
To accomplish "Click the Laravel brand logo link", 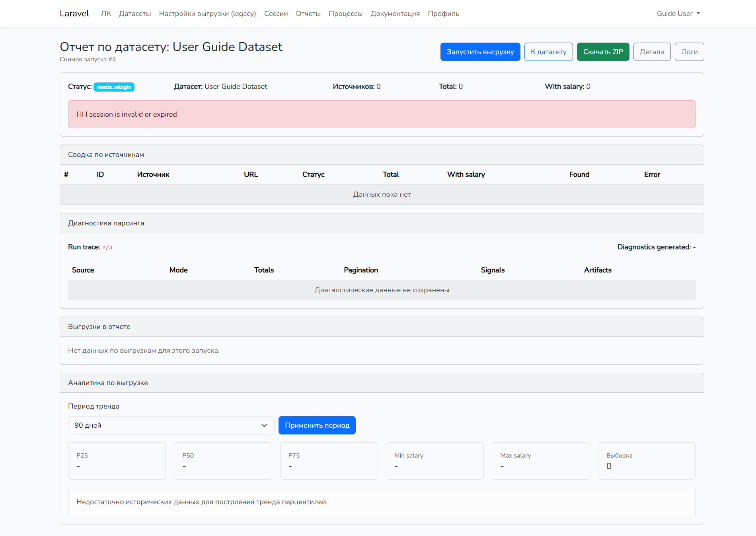I will [x=74, y=14].
